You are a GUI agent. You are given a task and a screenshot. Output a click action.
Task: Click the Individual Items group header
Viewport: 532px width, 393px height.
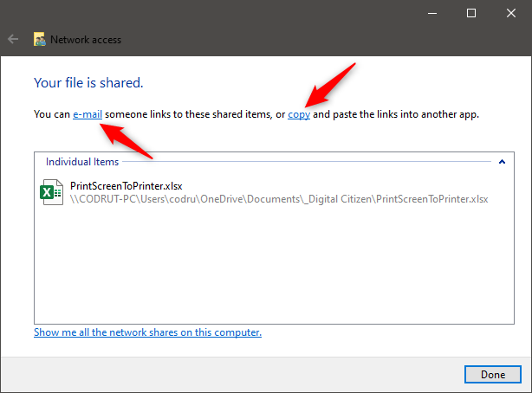point(82,162)
